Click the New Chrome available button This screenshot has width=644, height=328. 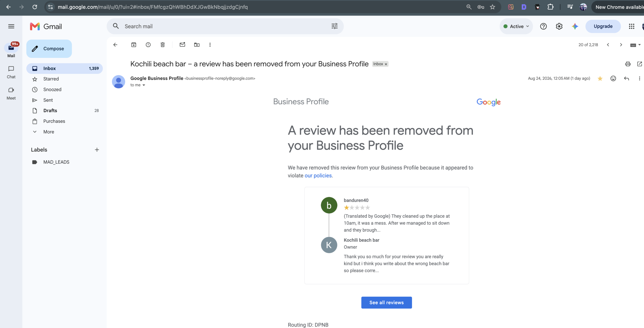[x=619, y=7]
